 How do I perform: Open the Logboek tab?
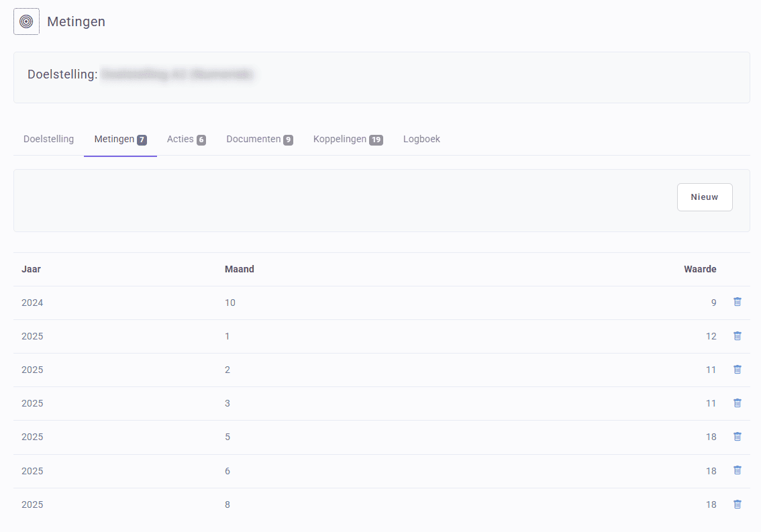coord(421,140)
